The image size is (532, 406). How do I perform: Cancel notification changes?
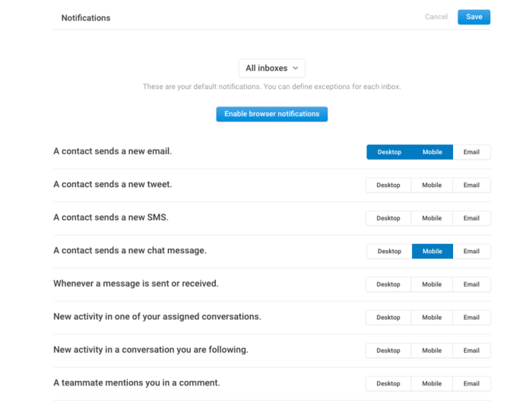pyautogui.click(x=436, y=17)
